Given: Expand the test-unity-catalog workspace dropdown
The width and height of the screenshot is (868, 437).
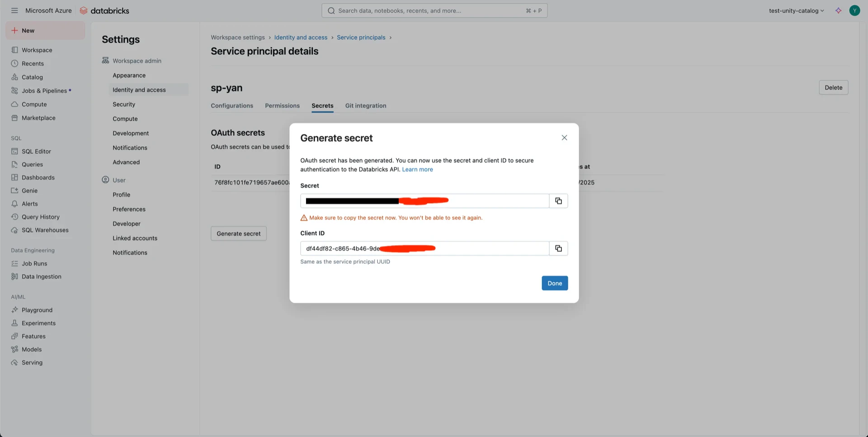Looking at the screenshot, I should [796, 10].
